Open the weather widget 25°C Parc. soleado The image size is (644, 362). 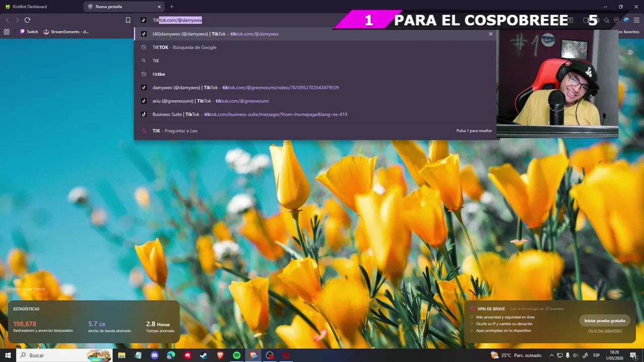pos(516,355)
